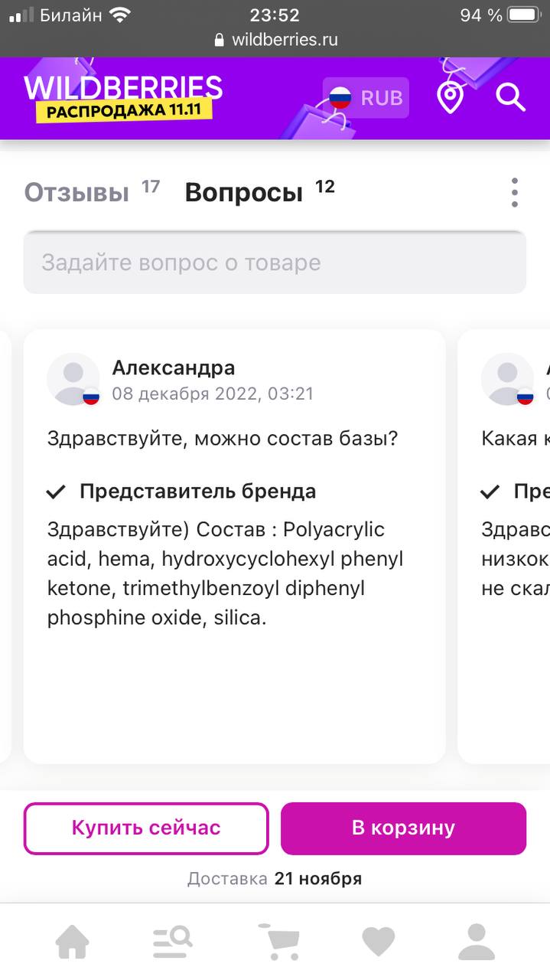Open the shopping cart icon
This screenshot has width=550, height=980.
tap(278, 942)
